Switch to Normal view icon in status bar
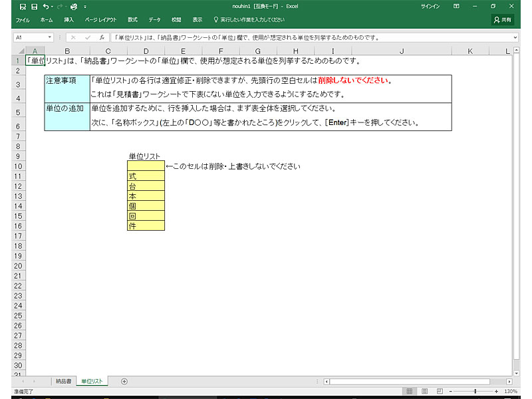The width and height of the screenshot is (532, 399). [x=410, y=391]
